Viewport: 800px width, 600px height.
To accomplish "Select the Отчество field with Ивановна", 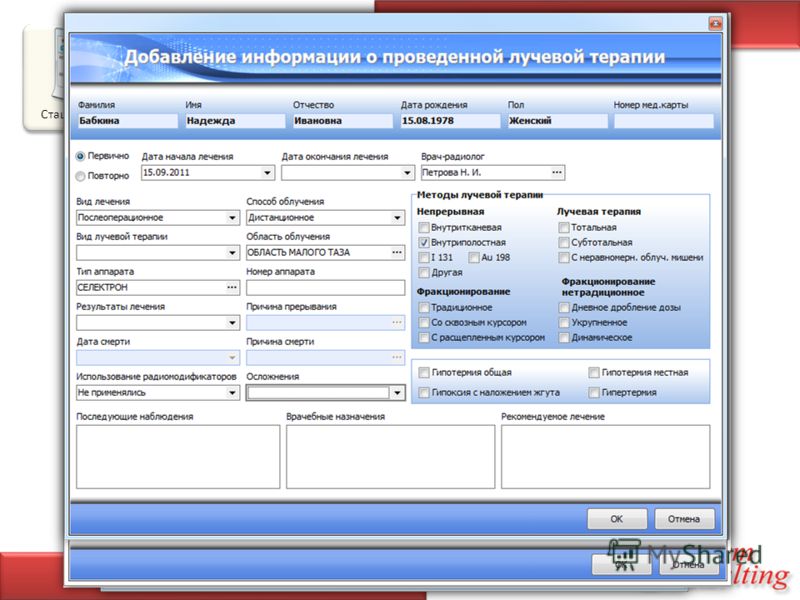I will coord(342,121).
